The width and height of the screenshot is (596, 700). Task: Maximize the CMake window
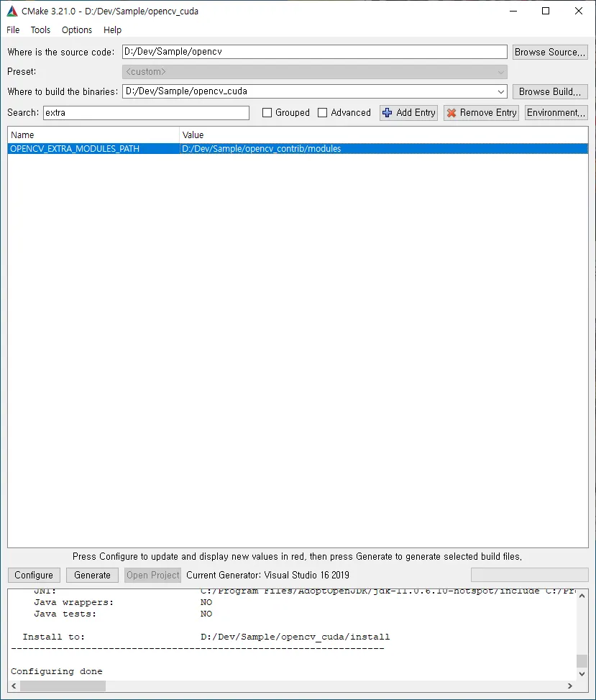click(546, 12)
